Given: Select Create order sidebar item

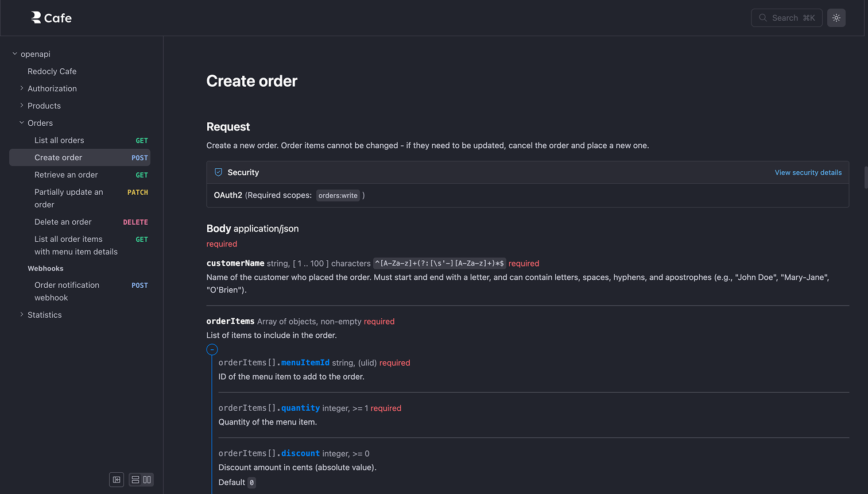Looking at the screenshot, I should [80, 157].
